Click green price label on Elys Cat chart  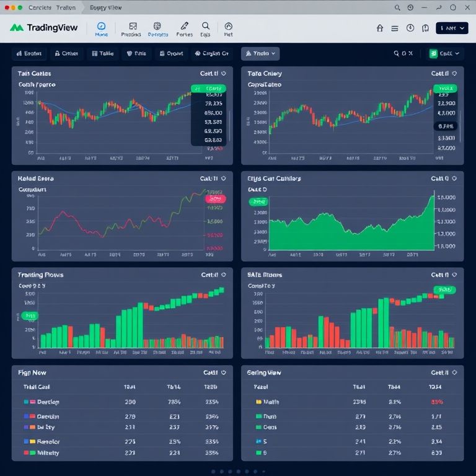coord(258,201)
